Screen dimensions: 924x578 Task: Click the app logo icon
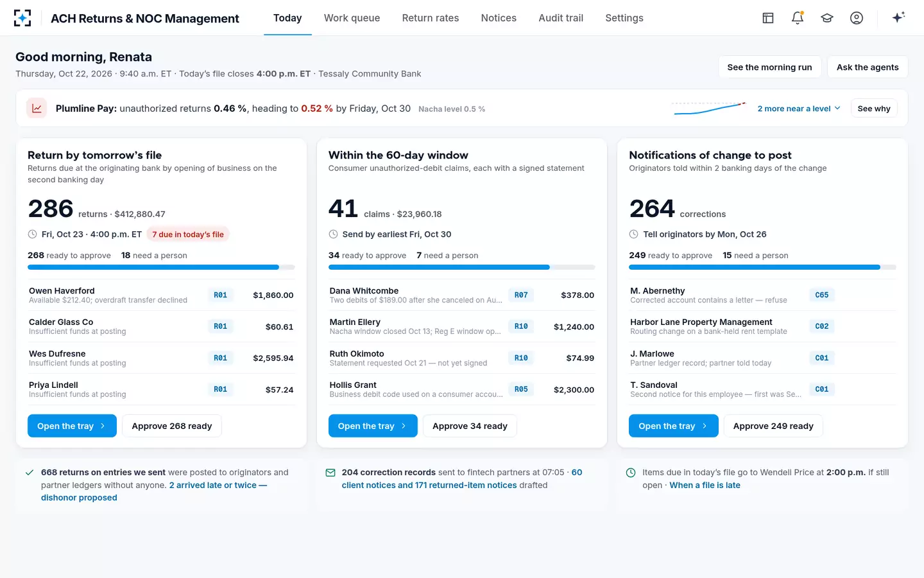[x=22, y=18]
